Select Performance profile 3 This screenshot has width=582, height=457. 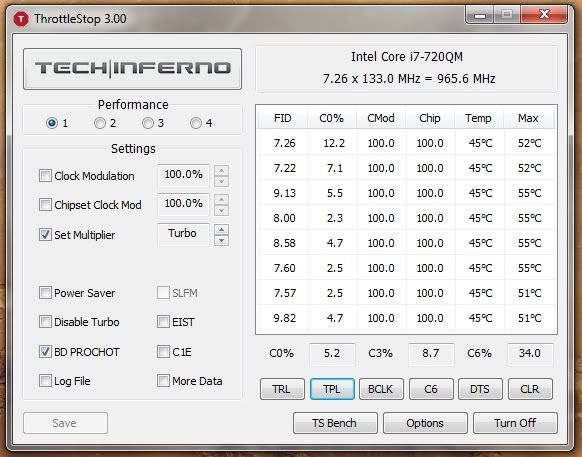coord(148,123)
